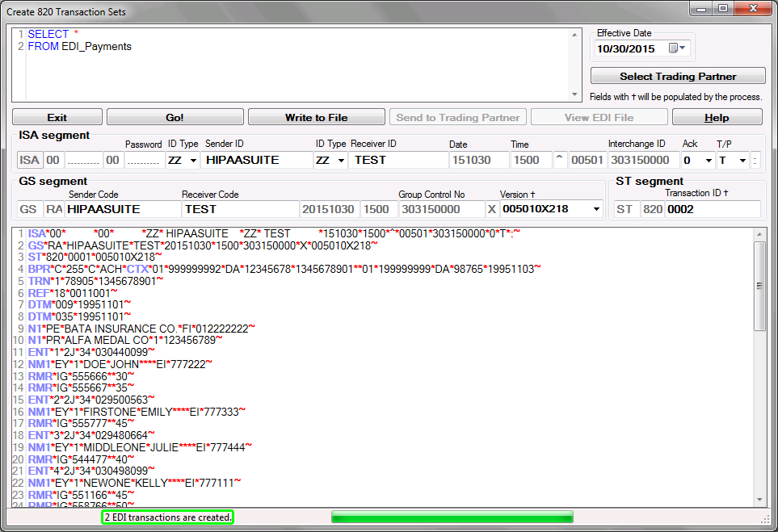Run the query with Go! button

(x=175, y=117)
